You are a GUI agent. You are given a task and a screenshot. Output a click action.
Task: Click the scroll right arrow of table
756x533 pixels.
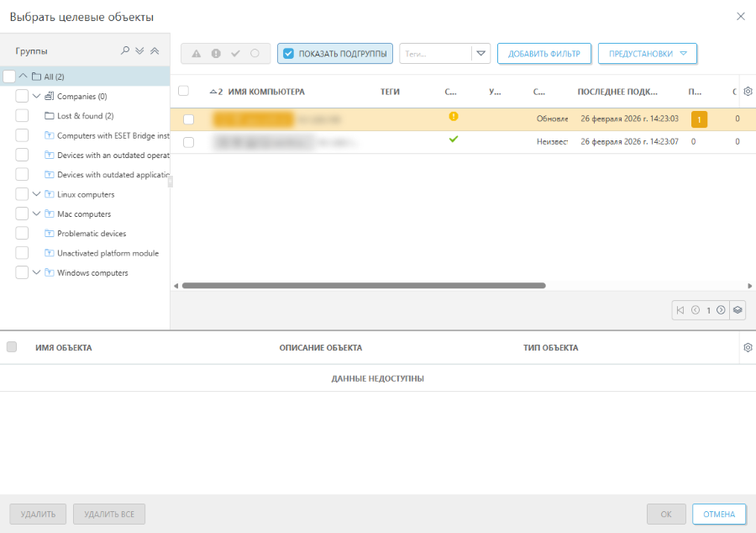click(750, 286)
